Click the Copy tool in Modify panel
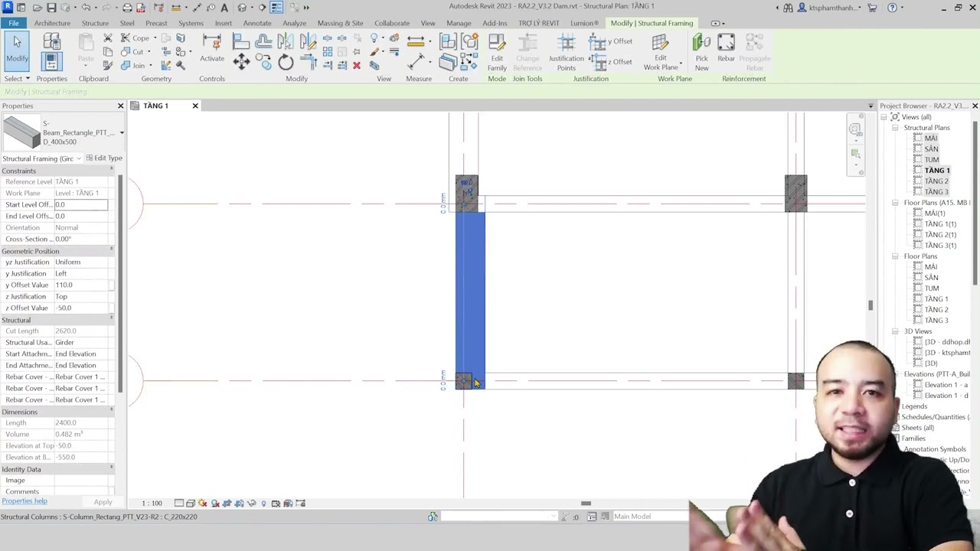The width and height of the screenshot is (980, 551). tap(264, 64)
